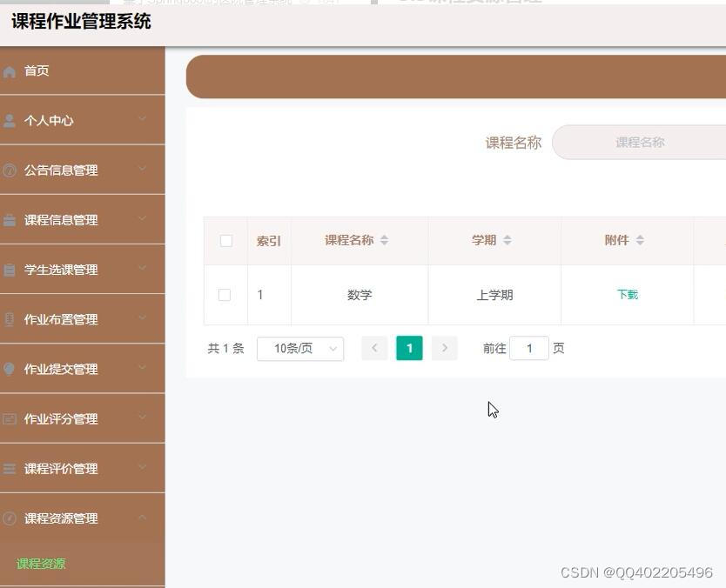726x588 pixels.
Task: Click the icon beside 作业评分管理
Action: tap(10, 419)
